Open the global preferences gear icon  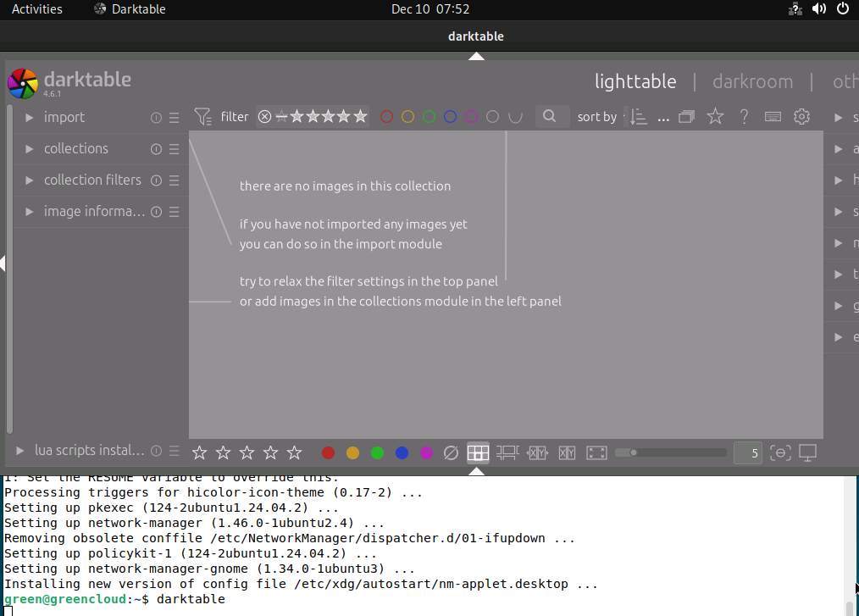click(x=801, y=117)
